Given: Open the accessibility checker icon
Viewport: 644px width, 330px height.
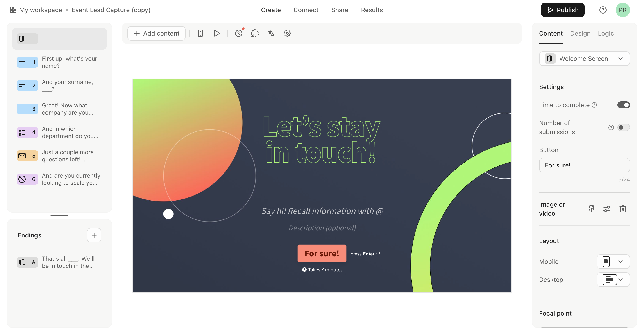Looking at the screenshot, I should pyautogui.click(x=239, y=33).
